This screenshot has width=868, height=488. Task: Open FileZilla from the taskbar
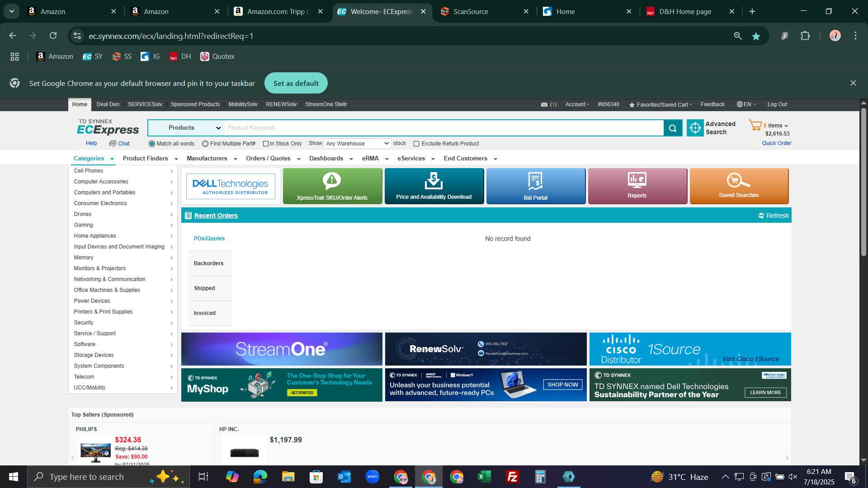coord(512,477)
